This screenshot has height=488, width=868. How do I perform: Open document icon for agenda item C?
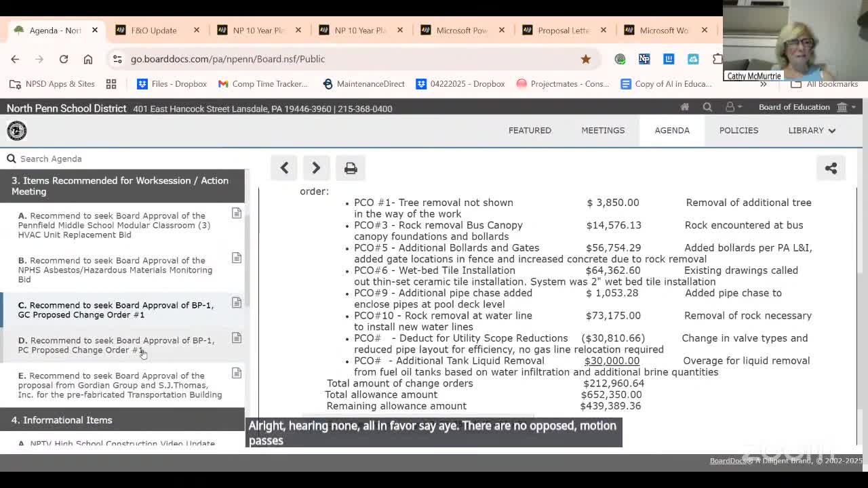(237, 303)
